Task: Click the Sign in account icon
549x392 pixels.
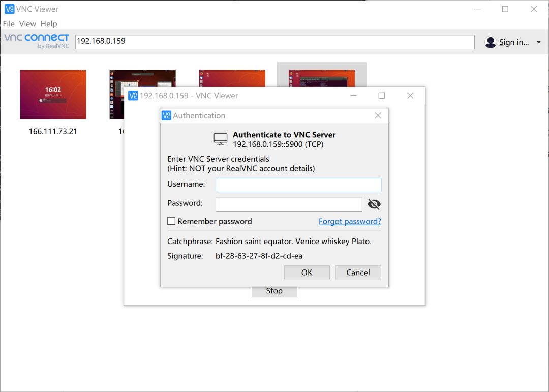Action: [x=491, y=42]
